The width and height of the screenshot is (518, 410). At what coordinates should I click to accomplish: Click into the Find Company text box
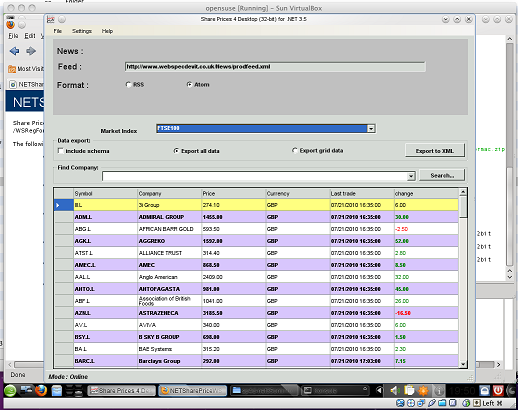coord(255,176)
